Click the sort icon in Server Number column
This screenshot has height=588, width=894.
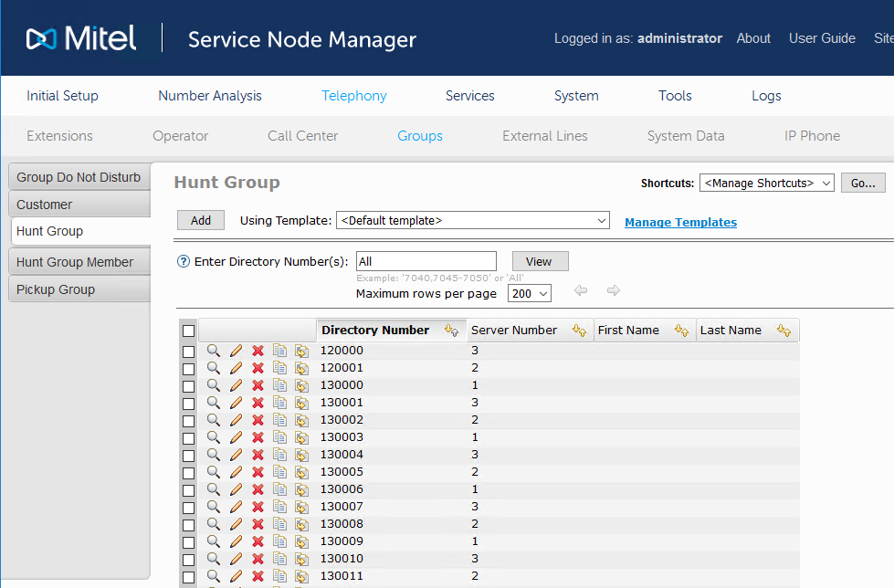[579, 331]
